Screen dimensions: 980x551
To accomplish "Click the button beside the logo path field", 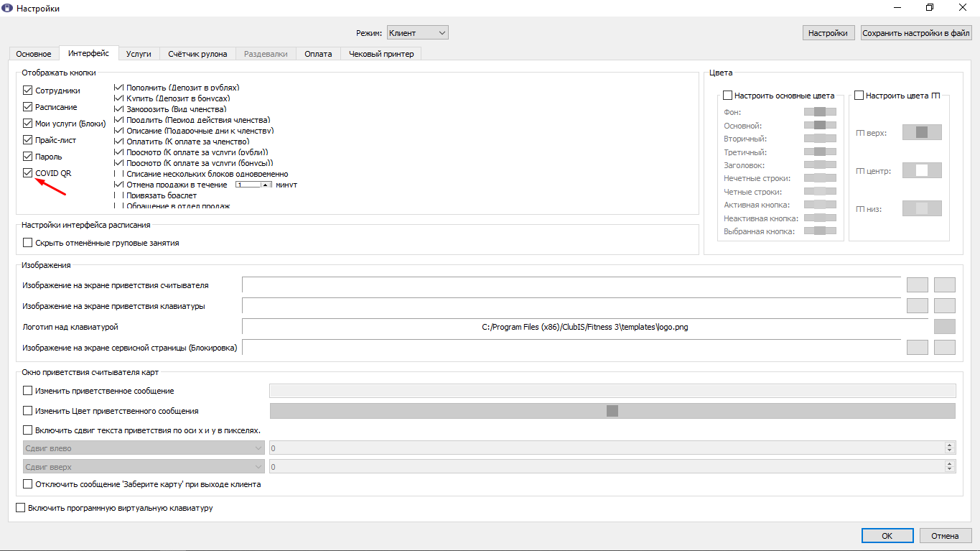I will pyautogui.click(x=945, y=327).
